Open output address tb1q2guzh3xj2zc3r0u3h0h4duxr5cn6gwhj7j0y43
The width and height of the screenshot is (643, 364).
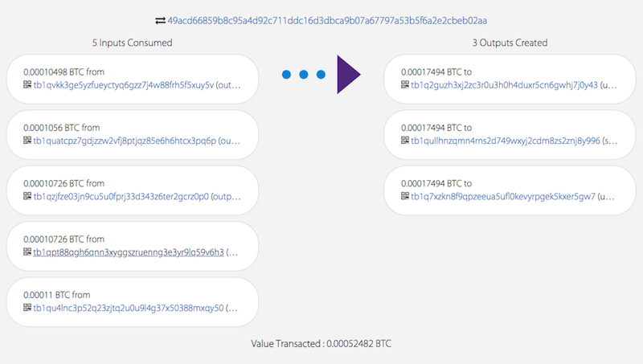pos(505,85)
